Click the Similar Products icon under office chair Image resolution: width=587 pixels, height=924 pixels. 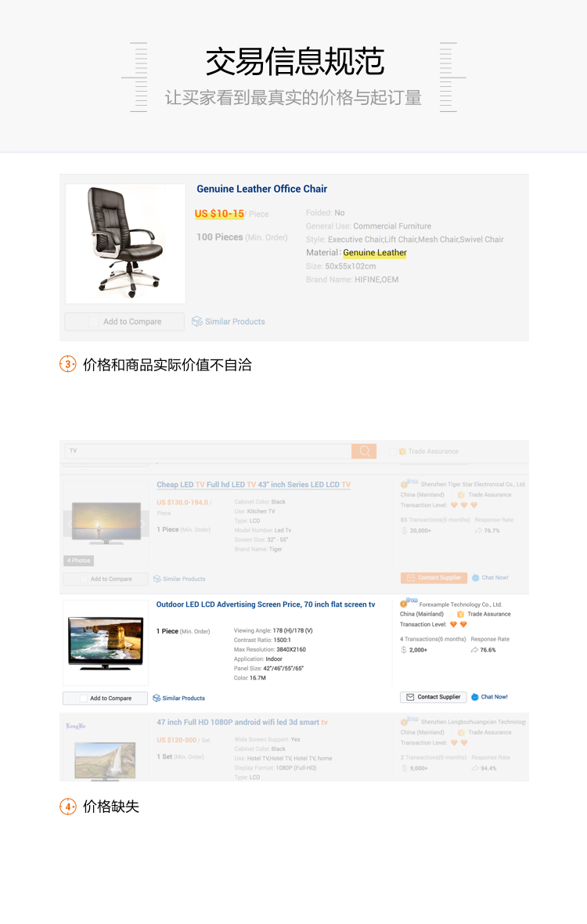coord(197,322)
